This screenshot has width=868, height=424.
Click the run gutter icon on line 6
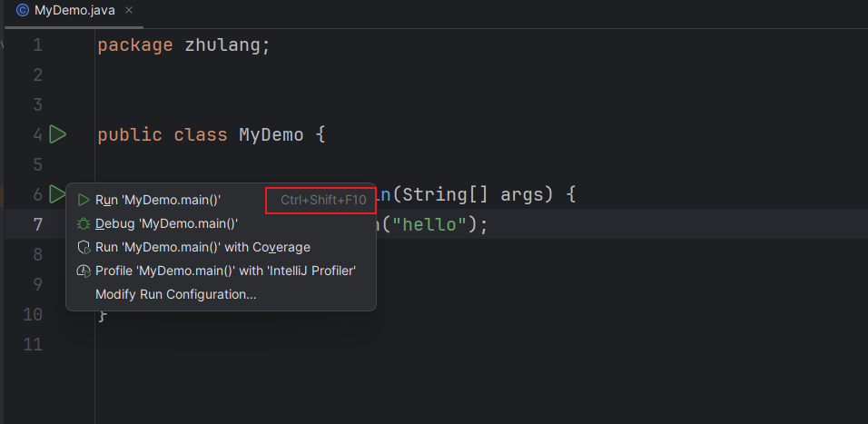57,193
